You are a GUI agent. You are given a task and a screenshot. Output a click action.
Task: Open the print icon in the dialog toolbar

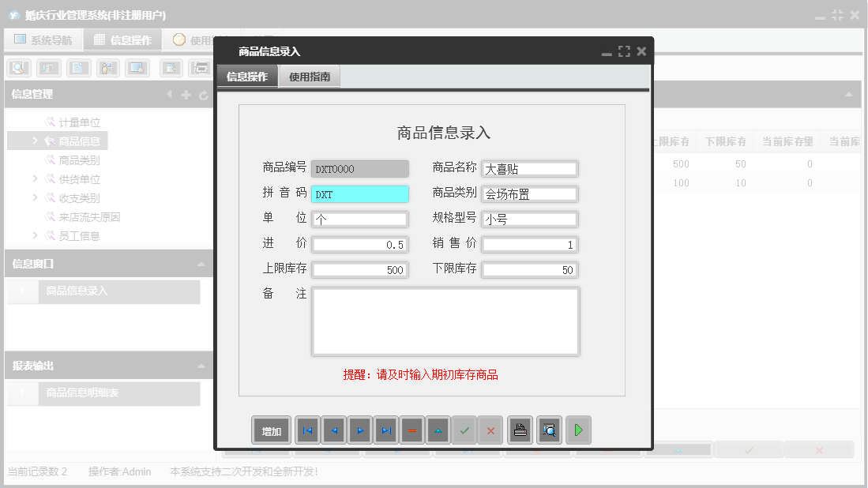coord(520,430)
